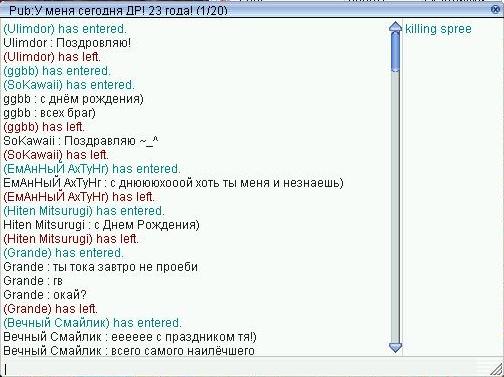The width and height of the screenshot is (504, 377).
Task: Click the line "(ЕмАнНыЙ АхТуНг) has left."
Action: (x=79, y=197)
